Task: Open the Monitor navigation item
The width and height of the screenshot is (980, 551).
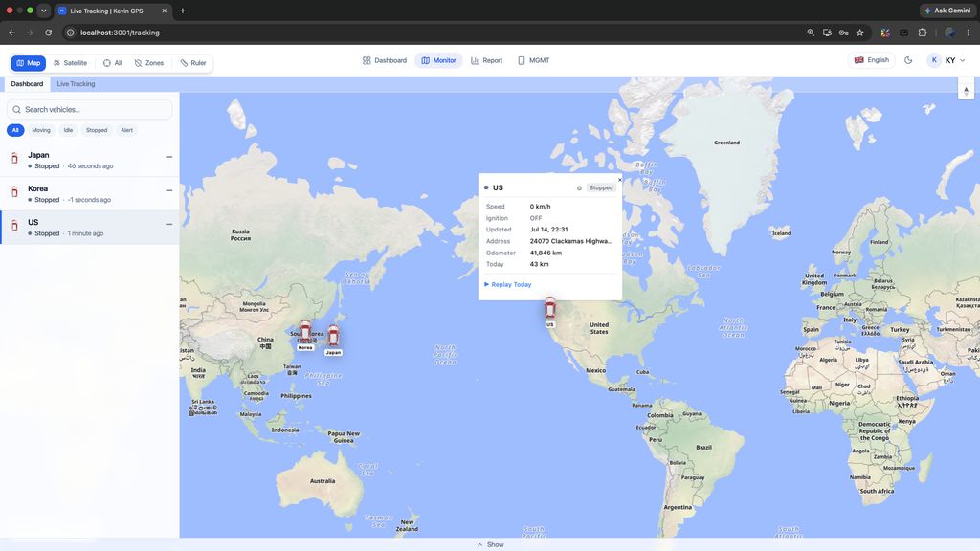Action: coord(438,60)
